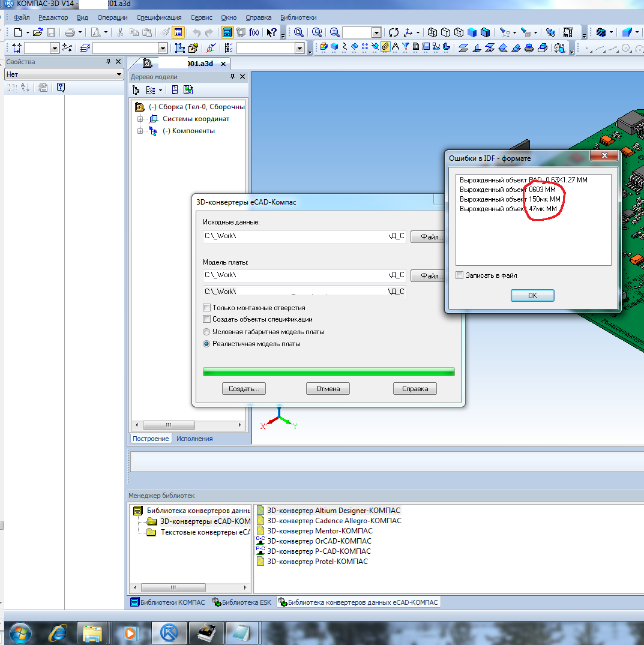
Task: Click the Отмена button
Action: (328, 389)
